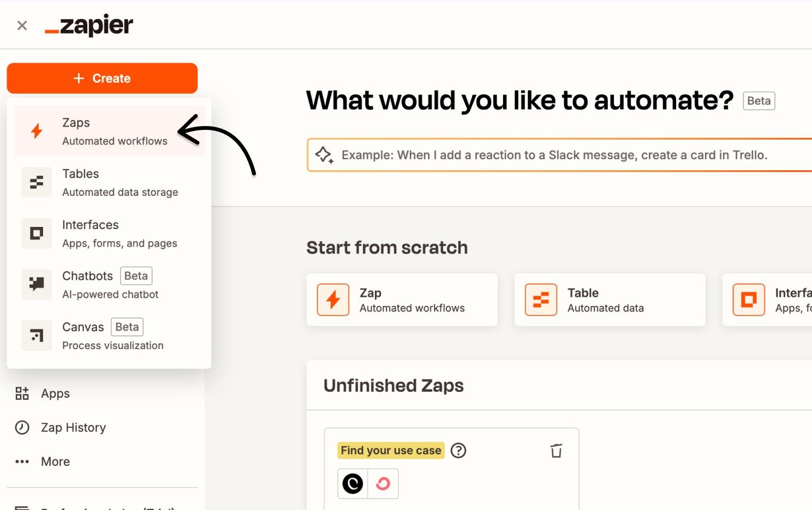Click the Table icon under Start from scratch
The image size is (812, 510).
point(541,299)
